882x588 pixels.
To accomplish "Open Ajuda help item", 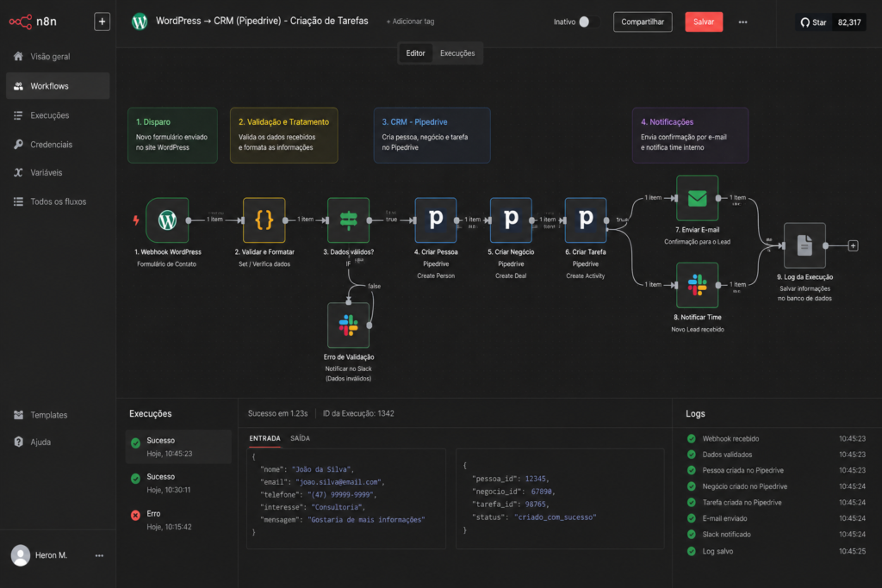I will tap(40, 442).
